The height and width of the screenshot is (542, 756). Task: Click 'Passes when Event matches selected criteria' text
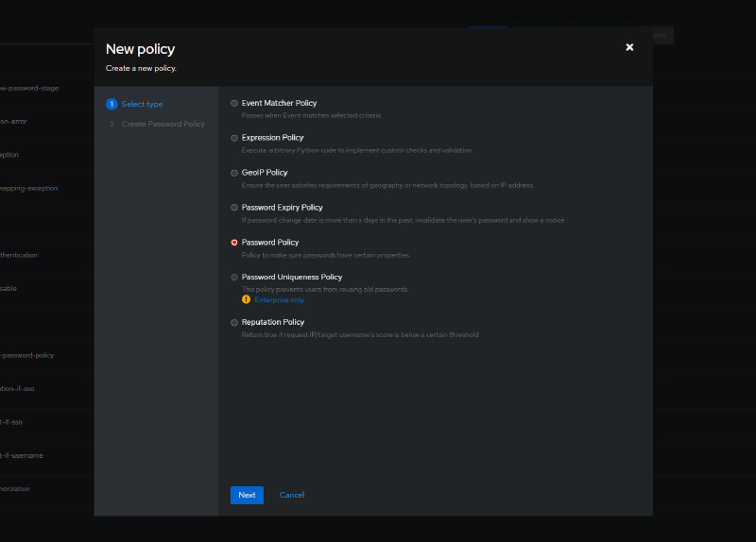(312, 115)
